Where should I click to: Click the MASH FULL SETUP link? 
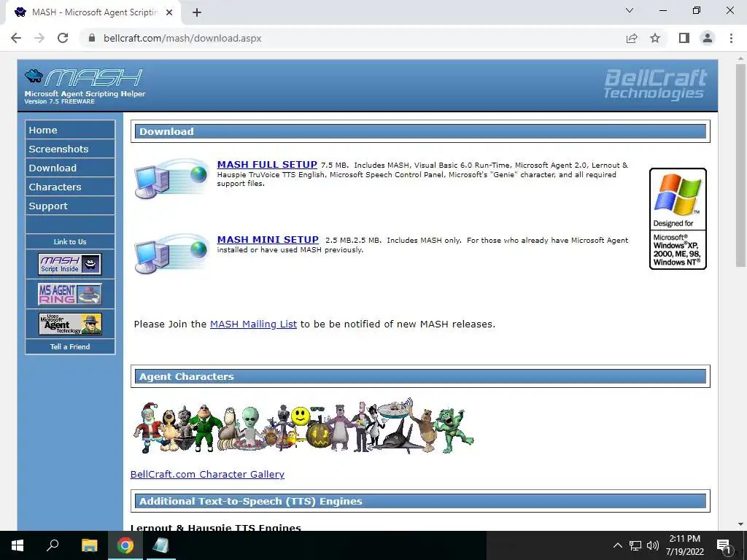267,164
